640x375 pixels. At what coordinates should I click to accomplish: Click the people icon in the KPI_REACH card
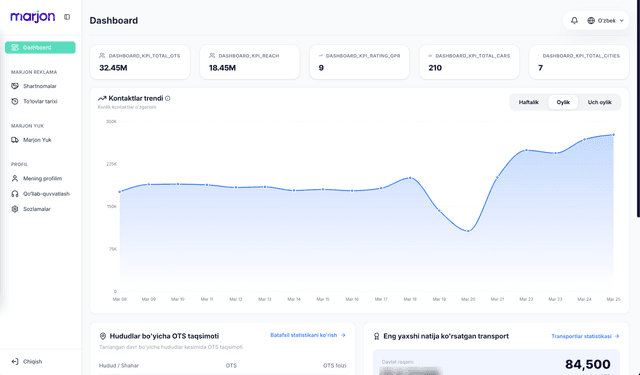(212, 55)
